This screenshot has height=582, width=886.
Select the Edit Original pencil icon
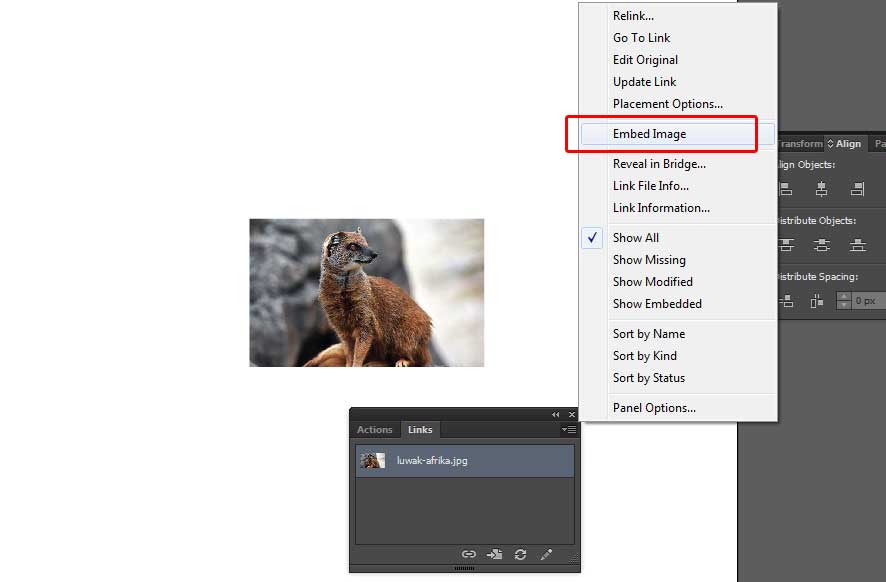point(545,554)
